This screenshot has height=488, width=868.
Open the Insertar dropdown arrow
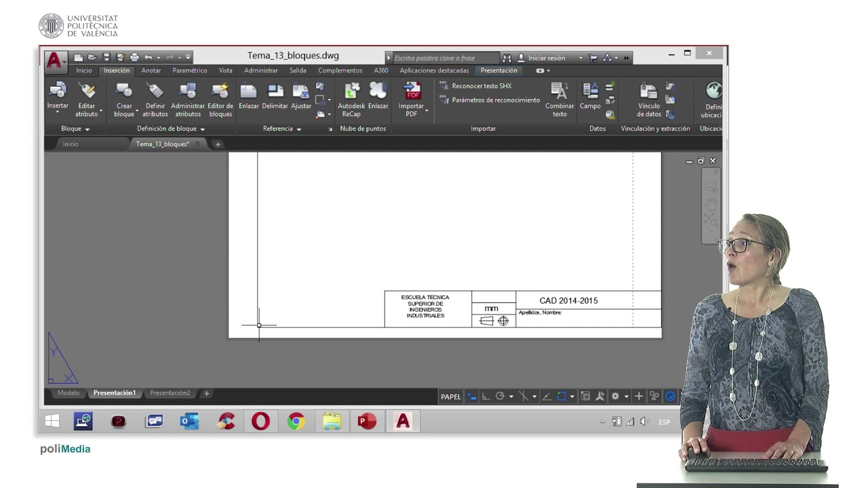58,113
